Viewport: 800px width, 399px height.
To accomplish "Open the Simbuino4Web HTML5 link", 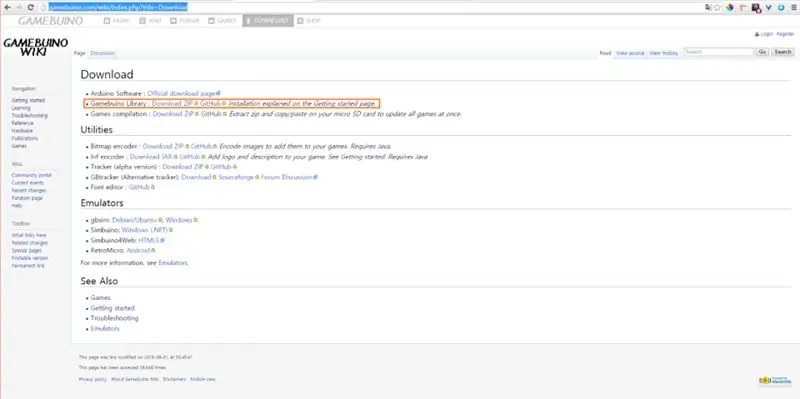I will click(149, 240).
